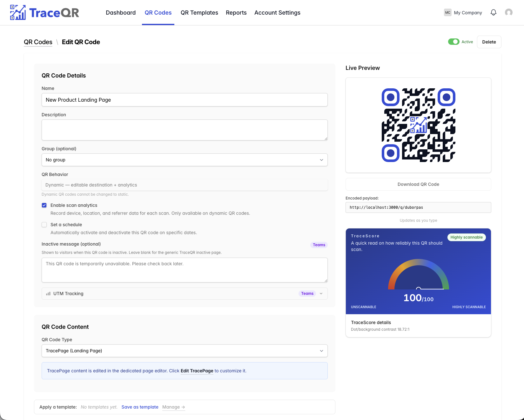This screenshot has width=524, height=420.
Task: Click the MC company badge icon
Action: tap(448, 12)
